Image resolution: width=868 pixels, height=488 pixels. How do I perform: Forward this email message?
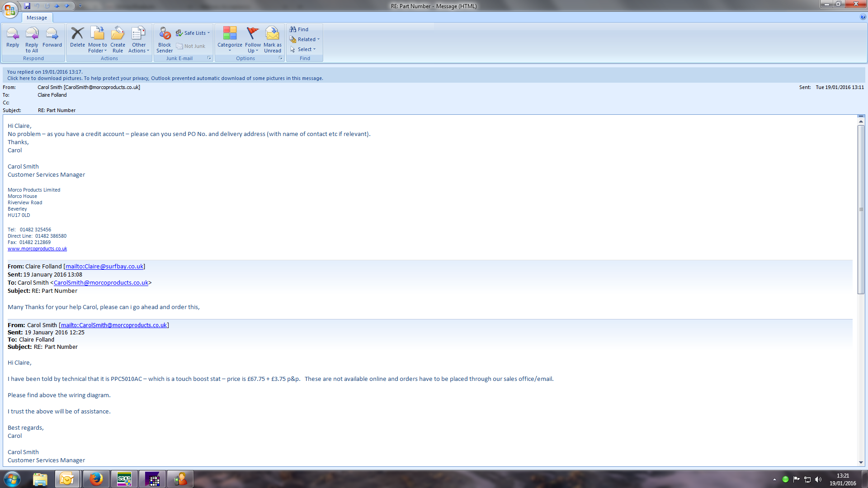coord(52,38)
